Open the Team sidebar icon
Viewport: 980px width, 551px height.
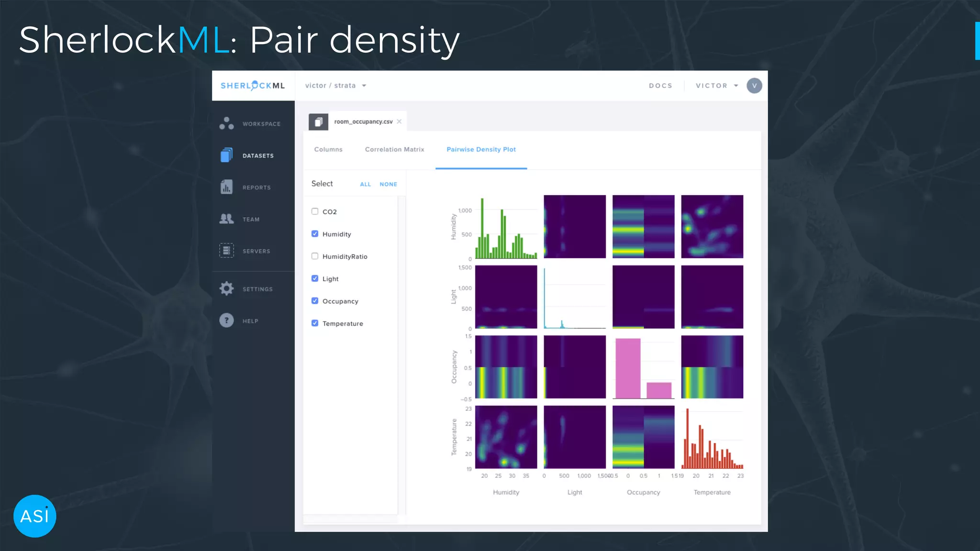(226, 219)
